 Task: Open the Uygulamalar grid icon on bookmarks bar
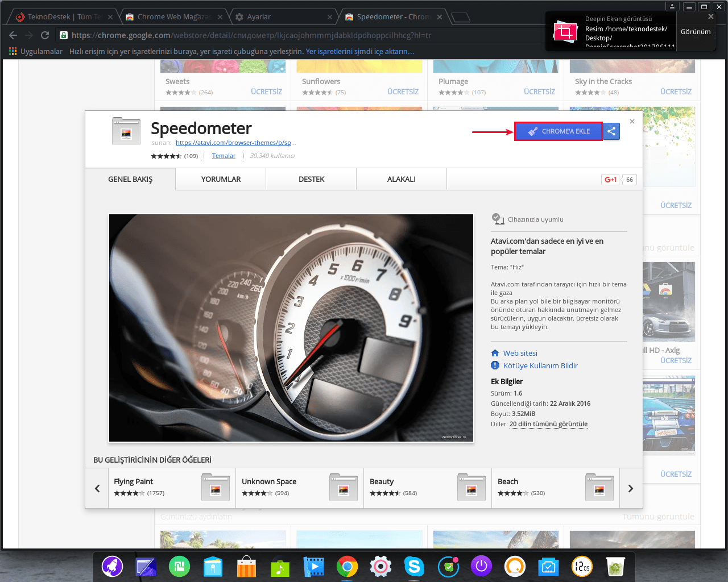tap(12, 51)
